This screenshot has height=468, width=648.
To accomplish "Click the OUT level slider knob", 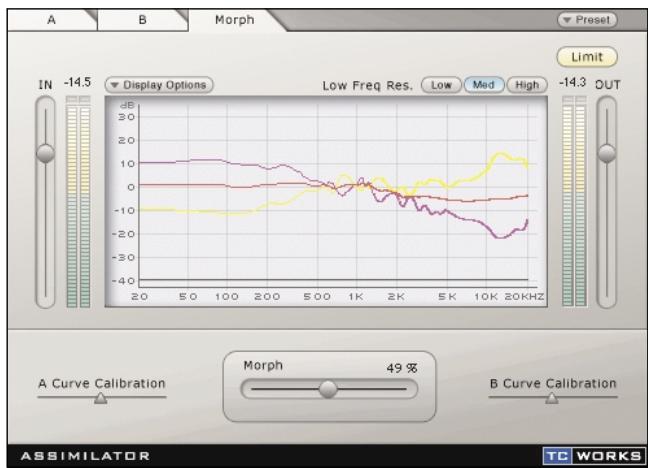I will coord(607,153).
